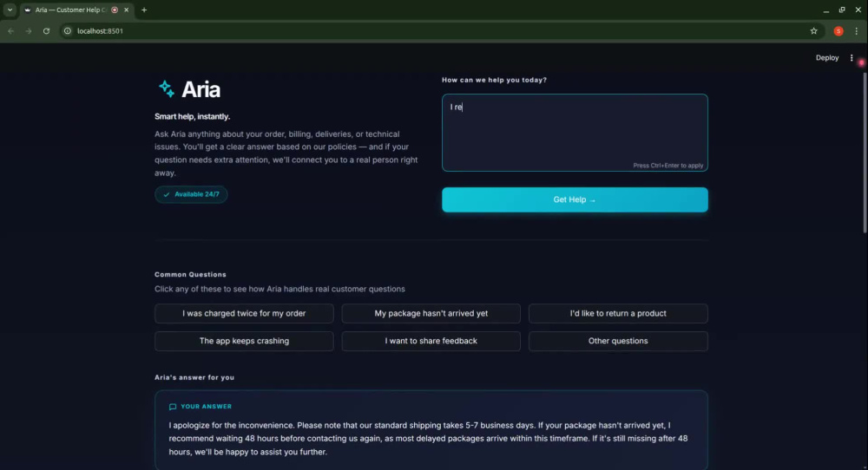Viewport: 868px width, 470px height.
Task: Submit with the Get Help button
Action: coord(575,199)
